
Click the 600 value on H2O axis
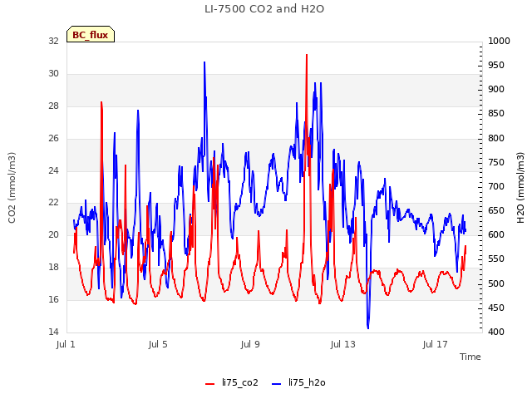coord(496,234)
